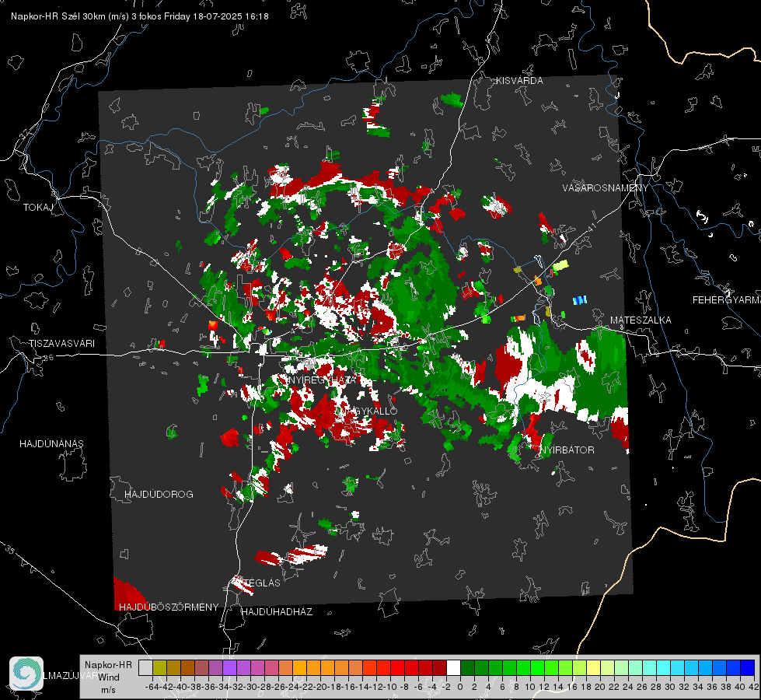This screenshot has height=700, width=761.
Task: Pick the dark green swatch between 0 and 2
Action: tap(467, 667)
